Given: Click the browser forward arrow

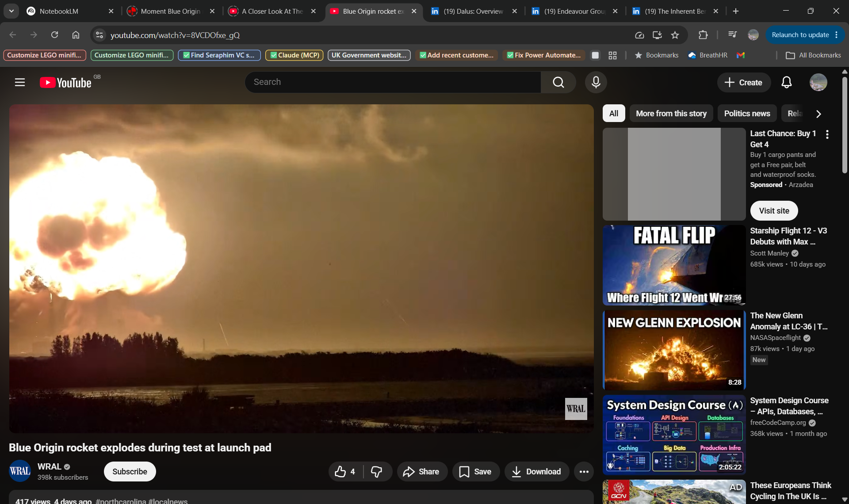Looking at the screenshot, I should point(34,35).
